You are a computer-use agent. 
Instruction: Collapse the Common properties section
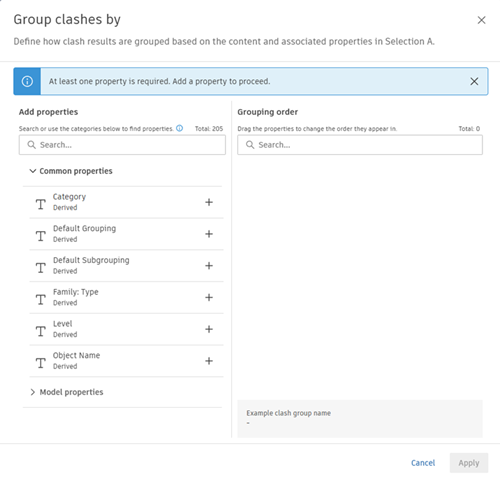(33, 171)
